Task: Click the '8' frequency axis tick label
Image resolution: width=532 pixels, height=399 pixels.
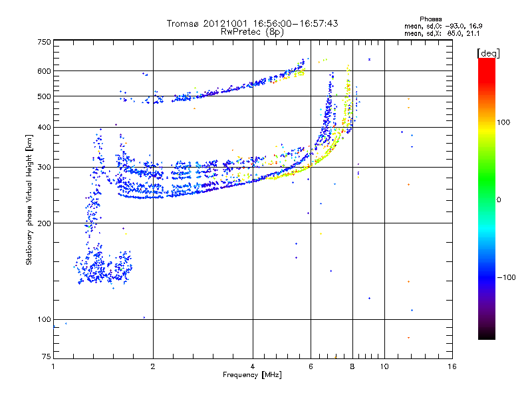Action: [352, 366]
